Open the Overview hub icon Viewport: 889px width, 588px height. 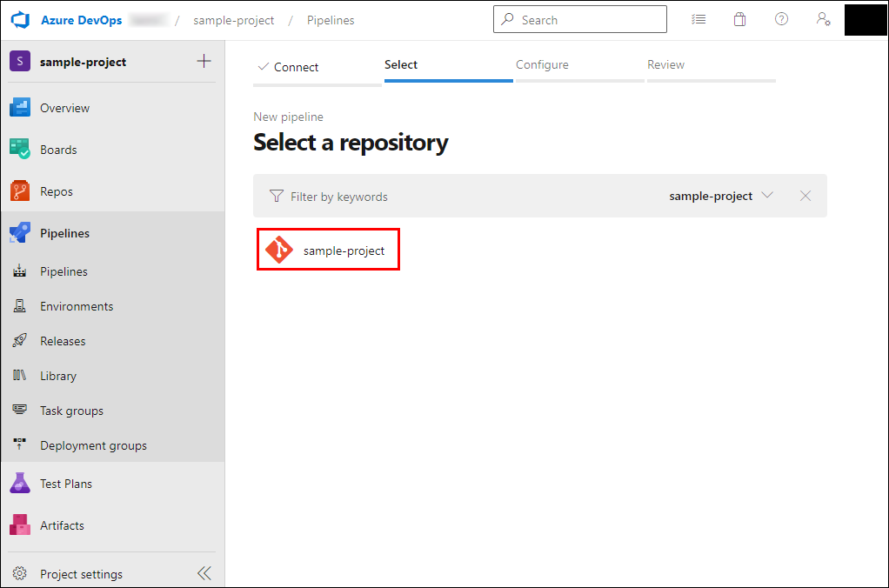pos(20,108)
